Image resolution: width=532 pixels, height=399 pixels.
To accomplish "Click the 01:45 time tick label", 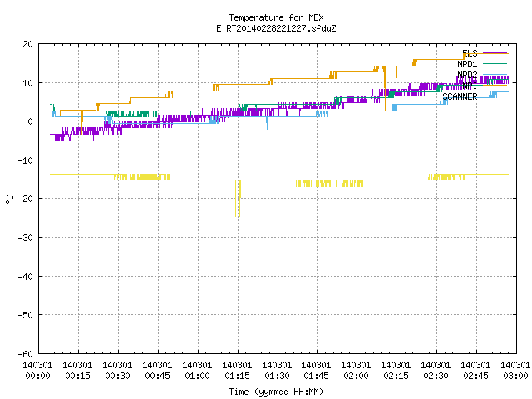I will [316, 376].
